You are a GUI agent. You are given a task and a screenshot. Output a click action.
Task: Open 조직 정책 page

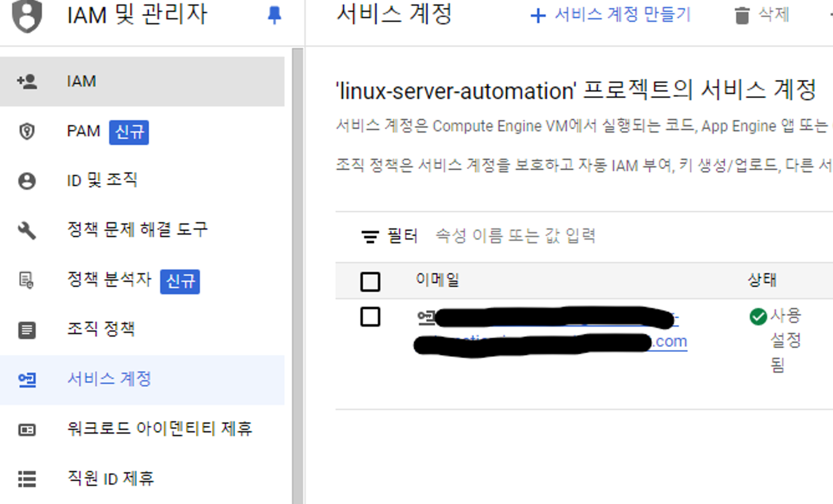[x=142, y=330]
